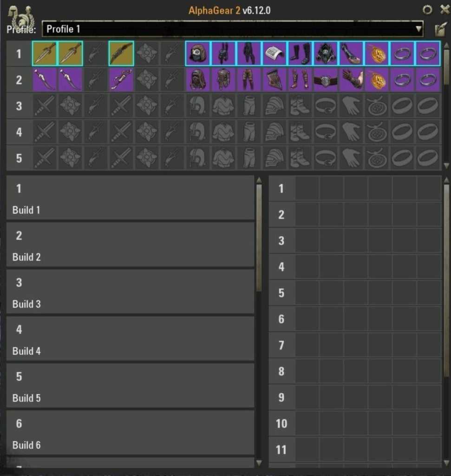Select the boots icon in gear set 1
This screenshot has width=451, height=476.
tap(300, 53)
